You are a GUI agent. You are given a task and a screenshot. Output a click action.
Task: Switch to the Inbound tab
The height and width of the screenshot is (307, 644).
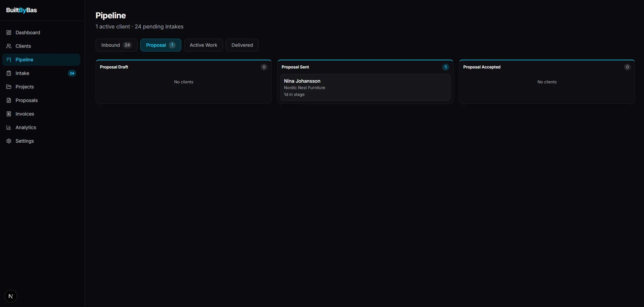[116, 45]
